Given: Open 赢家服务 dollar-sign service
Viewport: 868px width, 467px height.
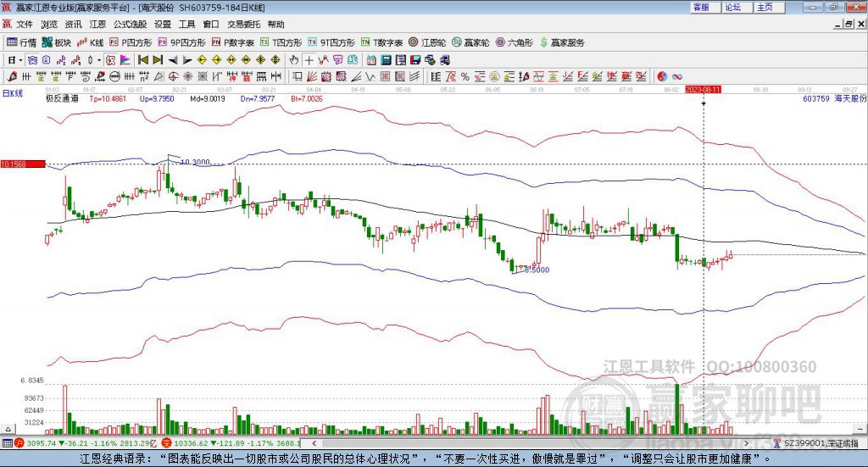Looking at the screenshot, I should click(x=562, y=42).
